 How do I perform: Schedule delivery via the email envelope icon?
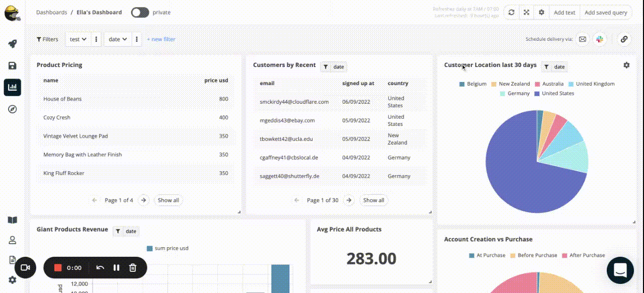point(582,39)
